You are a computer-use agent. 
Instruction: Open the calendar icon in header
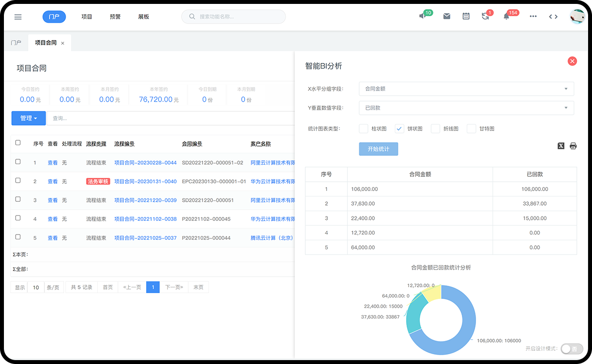click(x=466, y=16)
